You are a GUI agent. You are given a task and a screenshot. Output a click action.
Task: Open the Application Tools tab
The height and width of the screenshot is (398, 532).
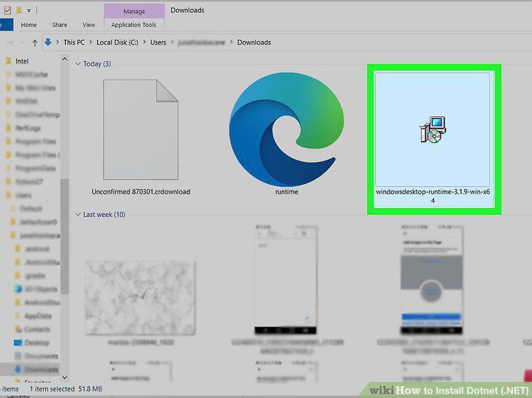pos(134,25)
